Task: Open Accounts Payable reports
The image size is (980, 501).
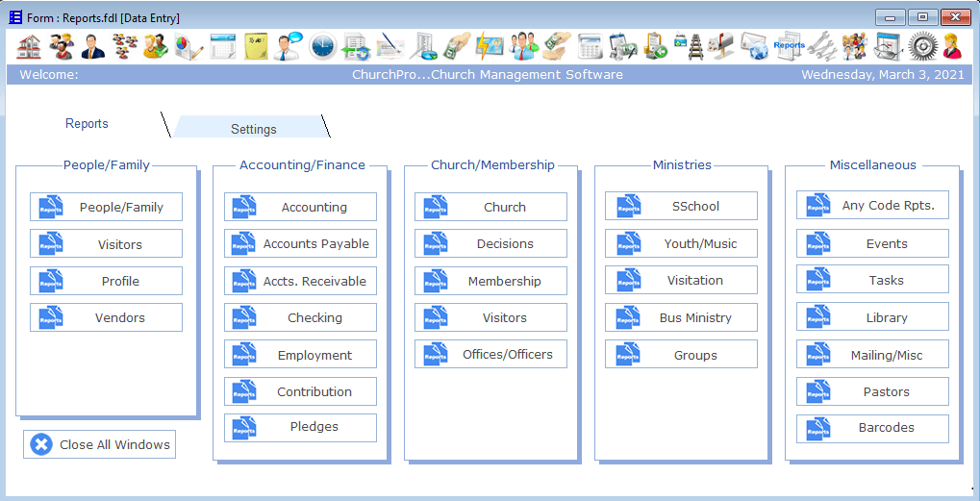Action: (301, 243)
